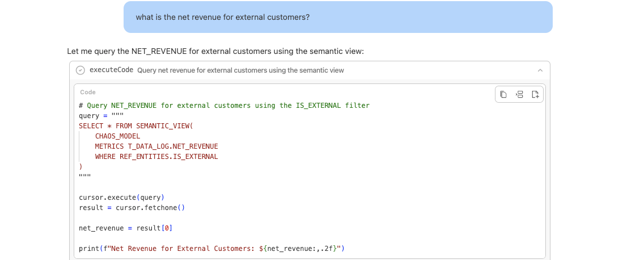
Task: Click the CHAOS_MODEL line in the query
Action: (x=117, y=136)
